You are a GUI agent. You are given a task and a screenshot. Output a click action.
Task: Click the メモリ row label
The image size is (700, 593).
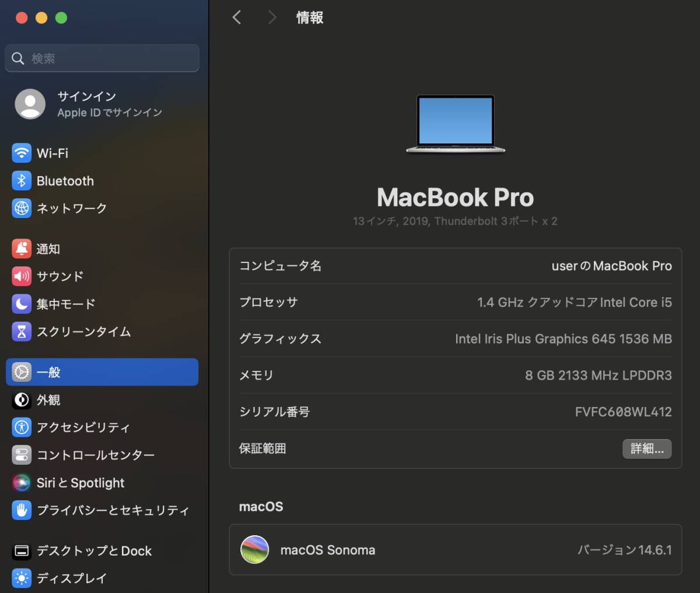click(x=257, y=375)
